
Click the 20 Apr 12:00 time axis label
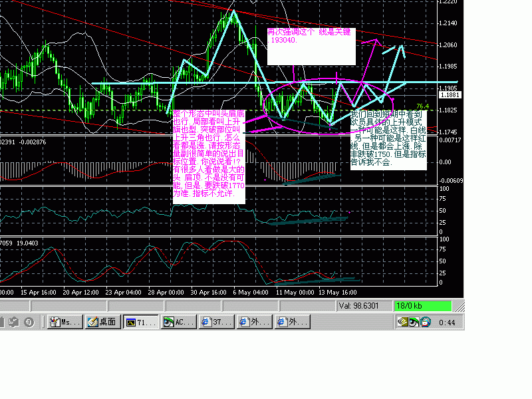[x=80, y=293]
